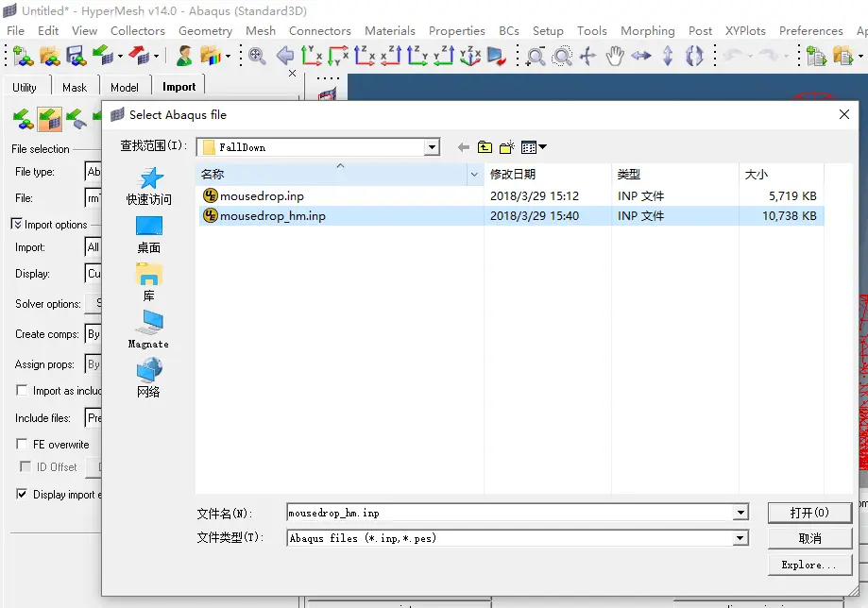The image size is (868, 608).
Task: Click the vertical rotate arrows icon
Action: click(668, 56)
